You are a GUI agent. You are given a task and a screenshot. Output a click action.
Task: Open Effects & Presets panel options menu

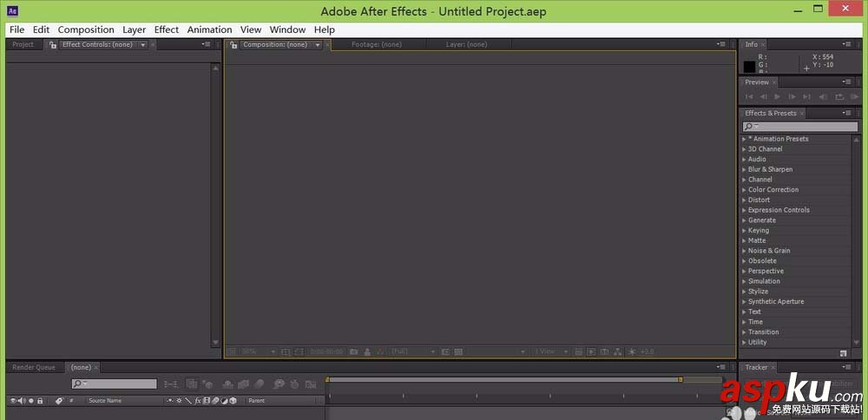coord(846,113)
